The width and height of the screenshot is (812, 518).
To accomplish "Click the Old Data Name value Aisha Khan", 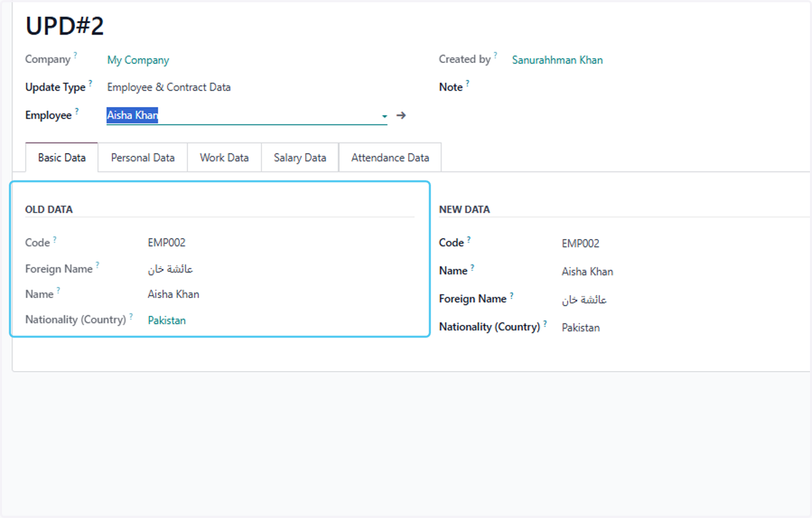I will 173,295.
